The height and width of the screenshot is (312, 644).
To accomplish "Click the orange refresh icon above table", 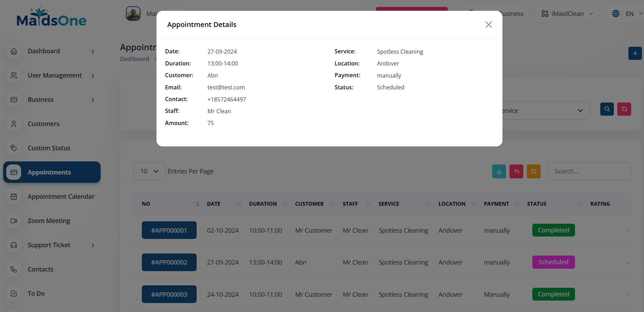I will pos(533,171).
